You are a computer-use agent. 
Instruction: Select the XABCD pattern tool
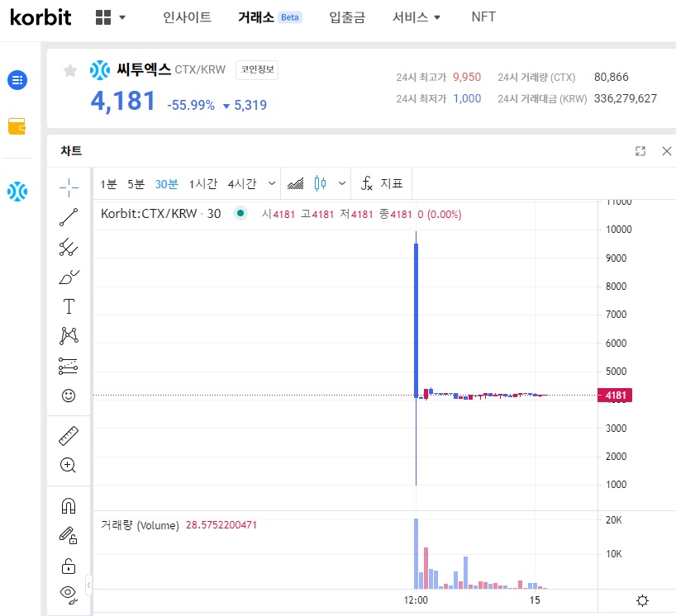pos(69,336)
